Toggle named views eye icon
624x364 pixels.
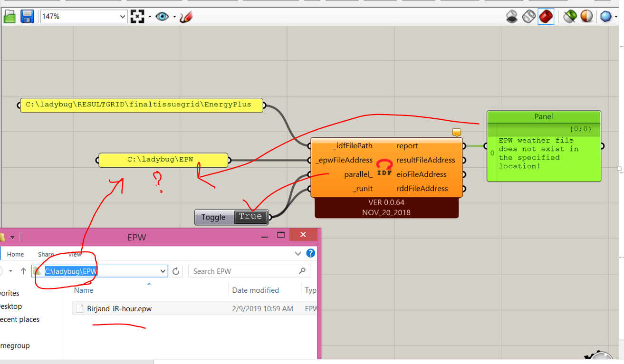pyautogui.click(x=162, y=17)
